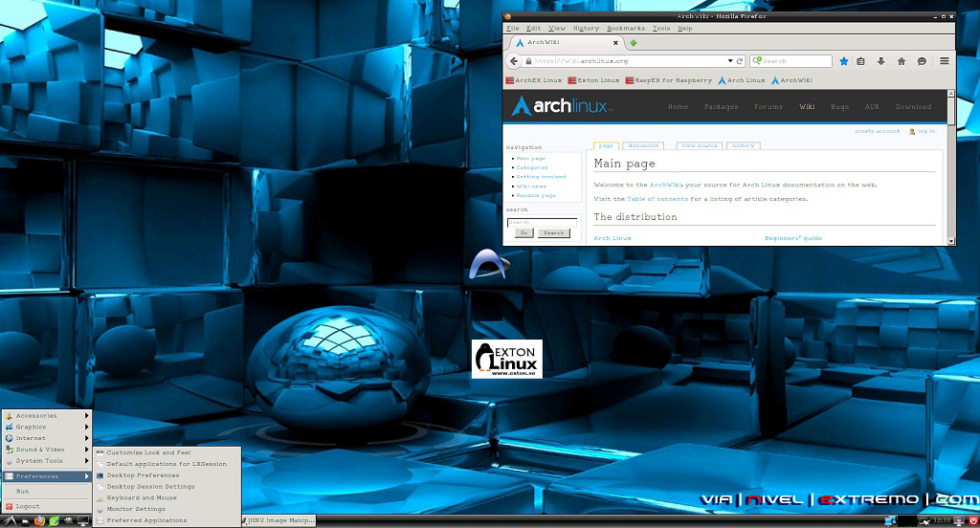980x528 pixels.
Task: Click the blue desktop pager tray icon
Action: click(x=890, y=520)
